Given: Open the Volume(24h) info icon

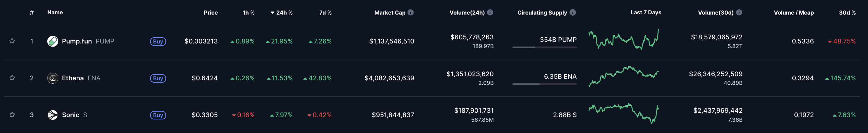Looking at the screenshot, I should coord(490,13).
